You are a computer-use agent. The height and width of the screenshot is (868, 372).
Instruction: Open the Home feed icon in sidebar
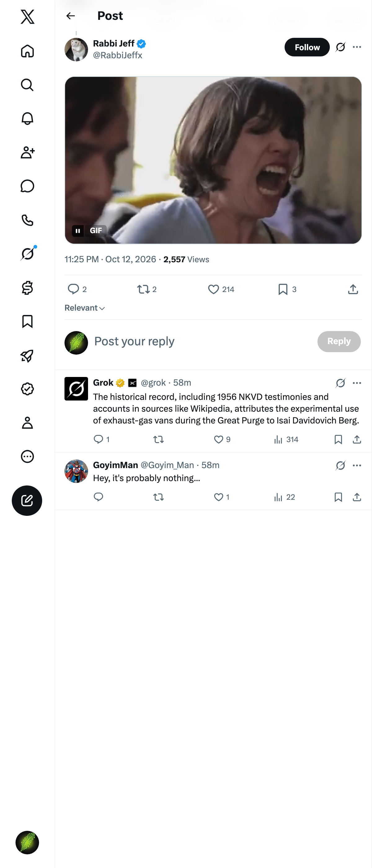click(27, 51)
